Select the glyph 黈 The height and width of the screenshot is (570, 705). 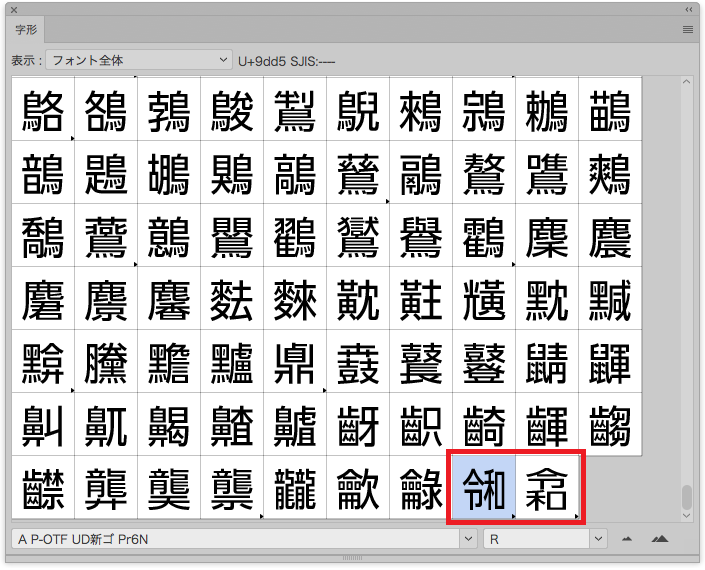pos(421,298)
